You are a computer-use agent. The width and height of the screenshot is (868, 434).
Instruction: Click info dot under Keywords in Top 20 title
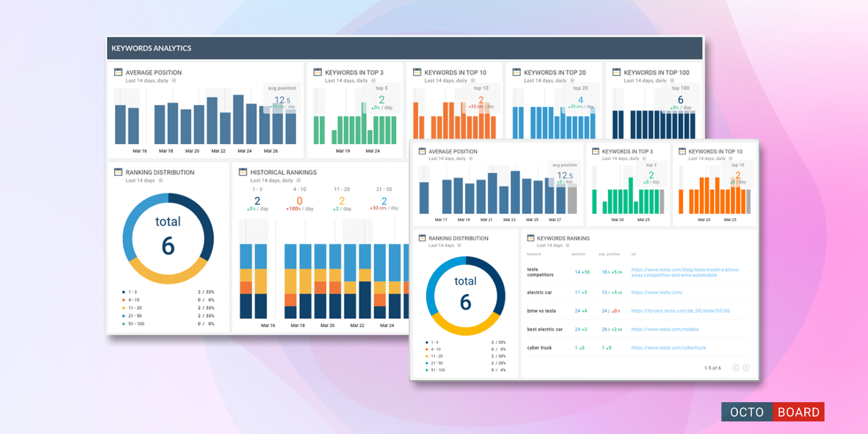click(572, 81)
